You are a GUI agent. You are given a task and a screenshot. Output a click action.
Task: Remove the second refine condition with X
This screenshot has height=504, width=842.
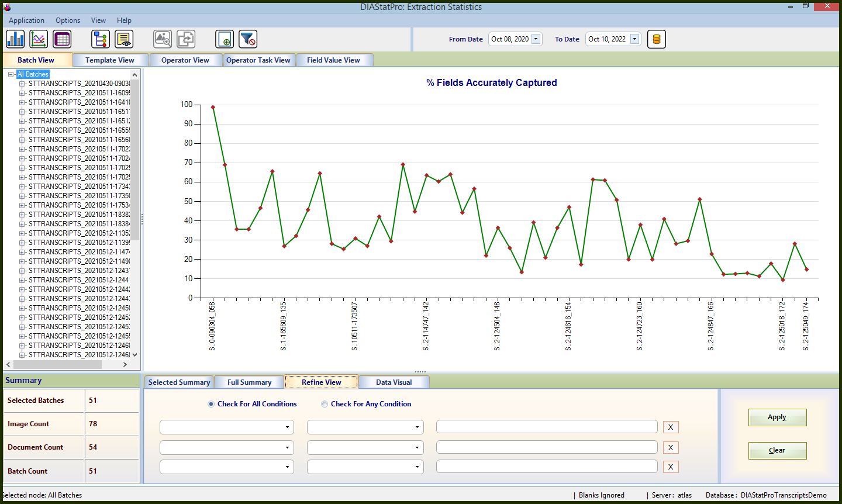pos(671,447)
